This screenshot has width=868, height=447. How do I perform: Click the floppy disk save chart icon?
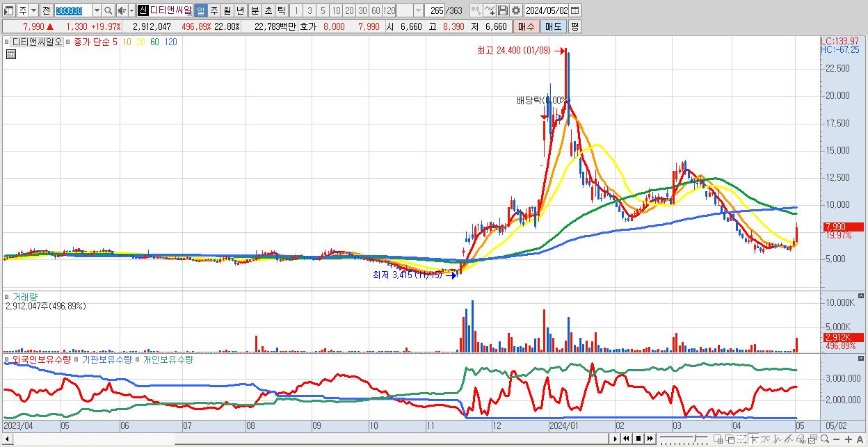503,10
